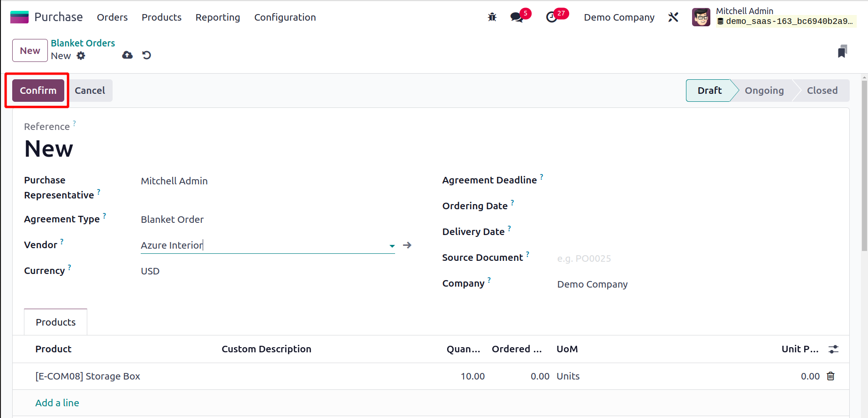Viewport: 868px width, 418px height.
Task: Delete the Storage Box product line
Action: 830,376
